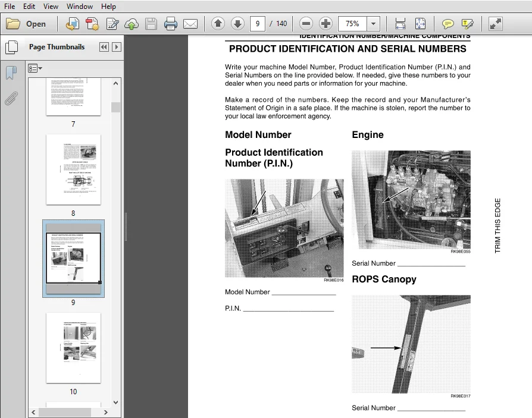Click thumbnail scrollbar down arrow

coord(115,403)
